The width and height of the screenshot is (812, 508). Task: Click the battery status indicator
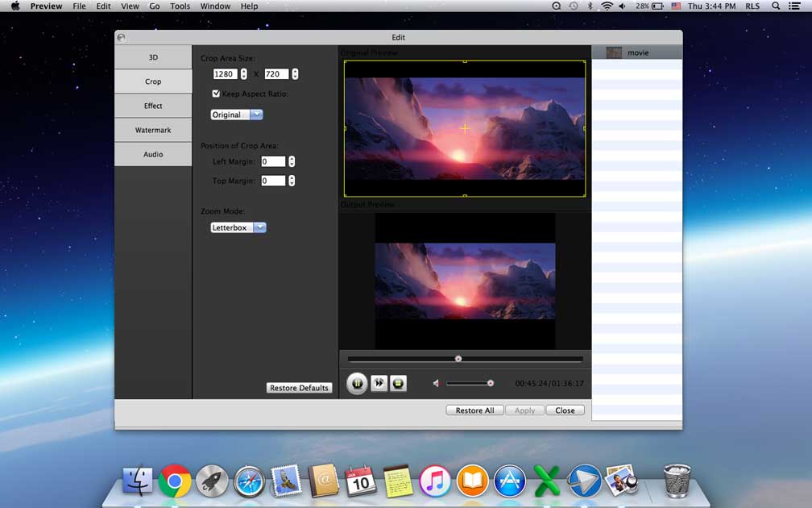coord(650,6)
